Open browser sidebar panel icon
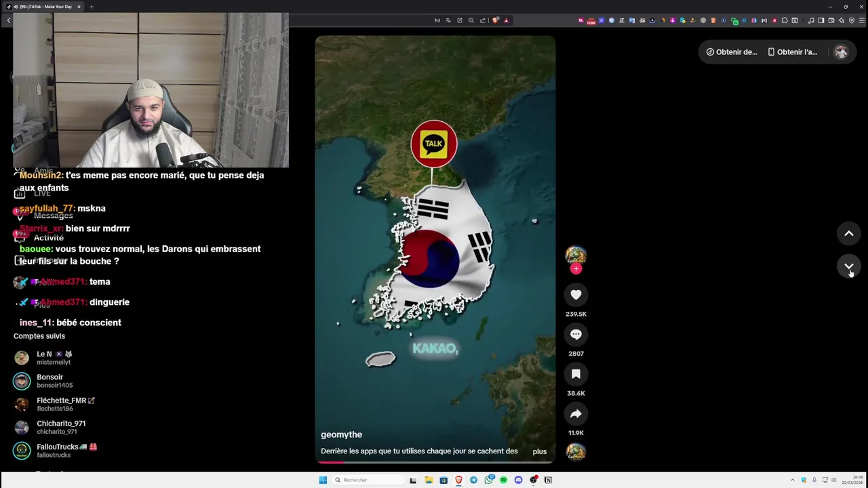Viewport: 868px width, 488px height. (x=821, y=20)
